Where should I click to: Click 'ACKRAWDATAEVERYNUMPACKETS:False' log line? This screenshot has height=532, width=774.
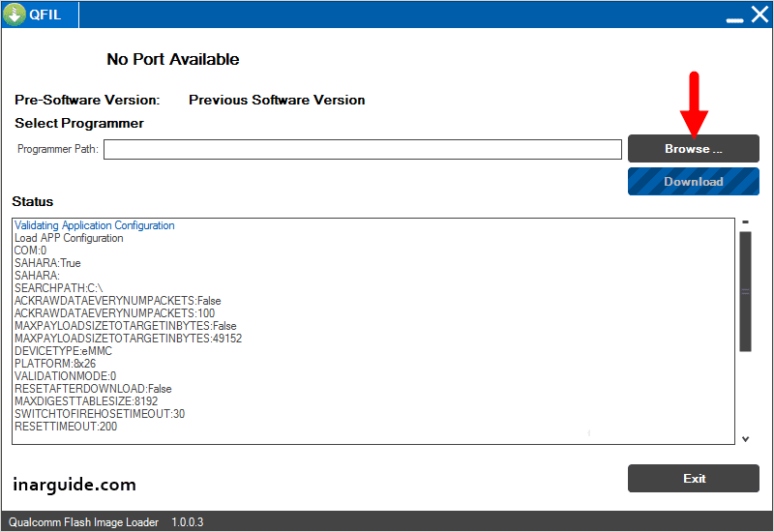[117, 301]
